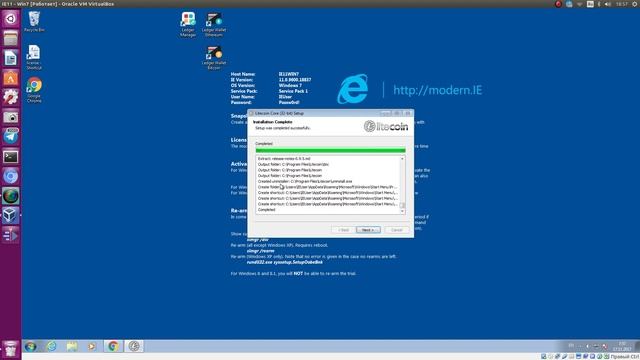The image size is (640, 360).
Task: Open Google Chrome desktop shortcut
Action: [x=34, y=90]
